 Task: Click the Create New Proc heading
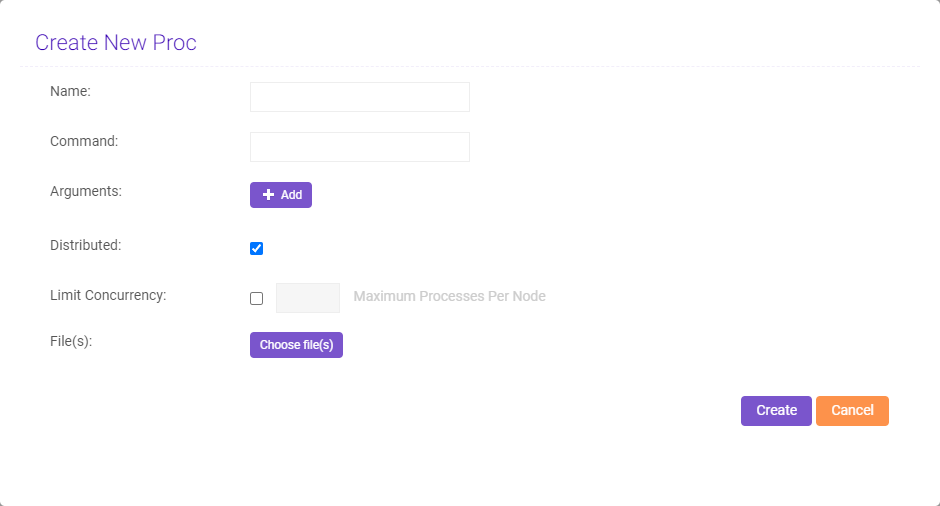(116, 42)
